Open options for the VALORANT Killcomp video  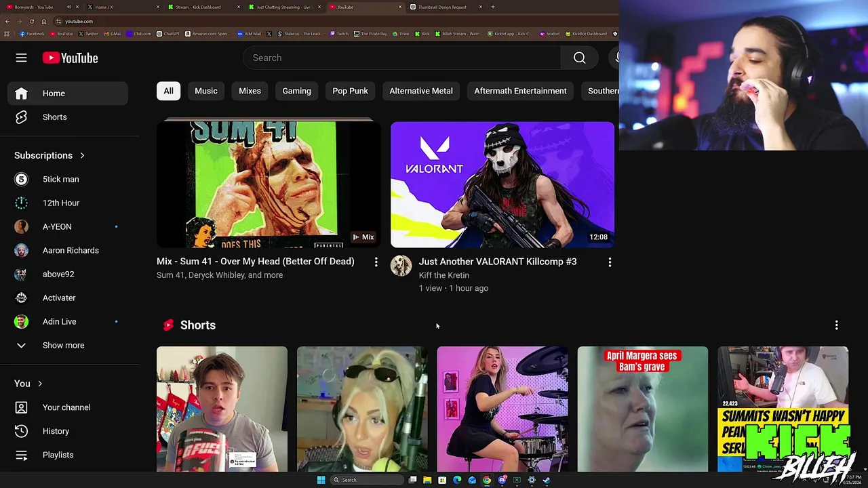tap(609, 262)
